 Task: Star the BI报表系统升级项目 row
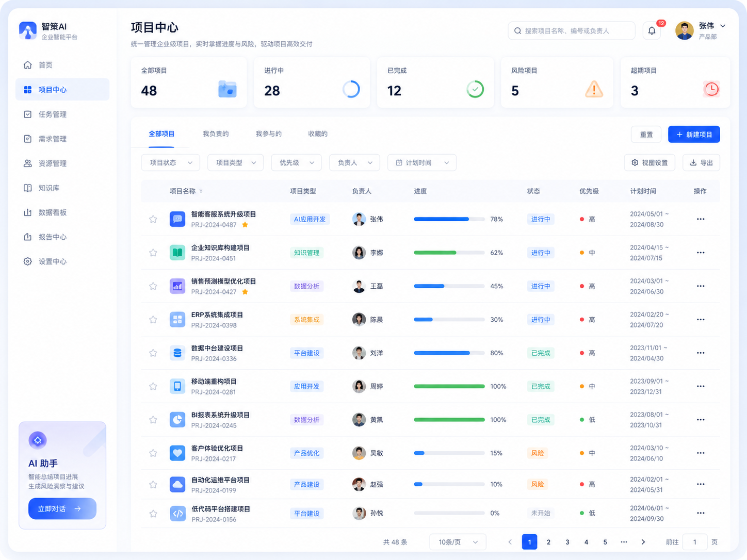tap(153, 420)
